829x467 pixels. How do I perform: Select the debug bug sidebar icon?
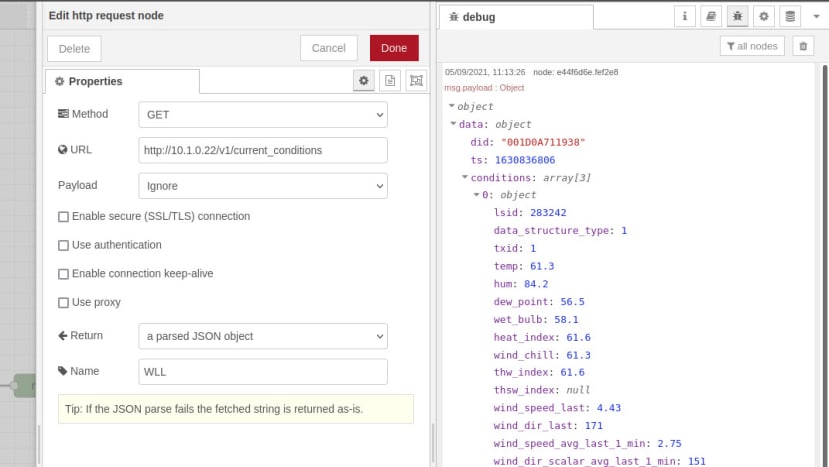(738, 16)
